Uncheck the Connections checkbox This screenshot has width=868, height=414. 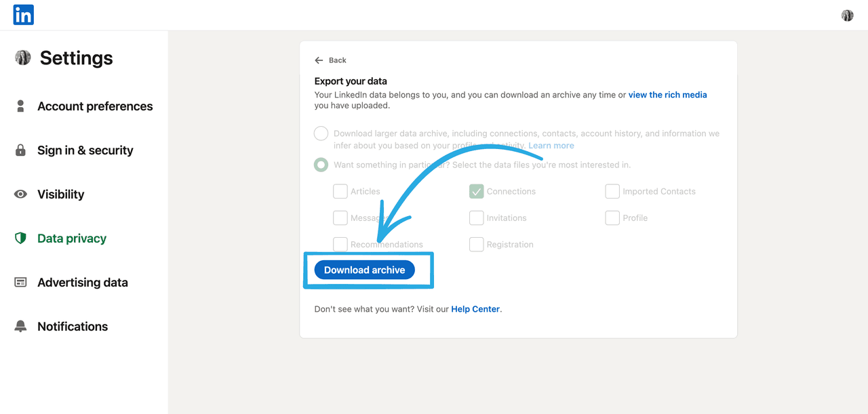476,192
